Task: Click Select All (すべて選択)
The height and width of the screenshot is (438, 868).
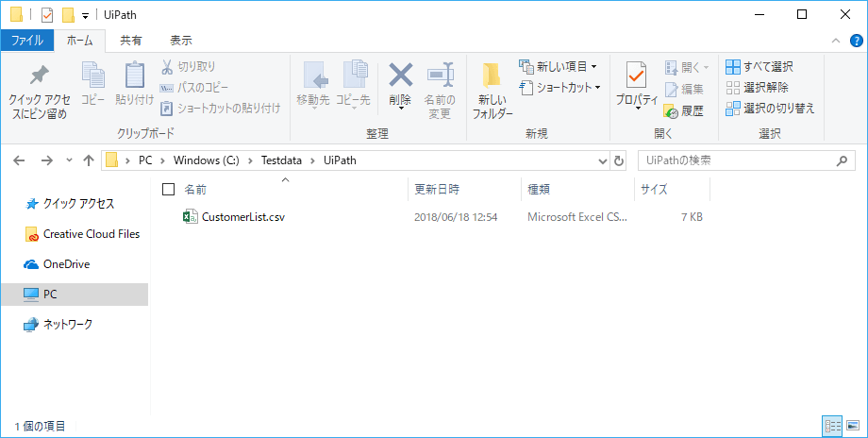Action: point(759,67)
